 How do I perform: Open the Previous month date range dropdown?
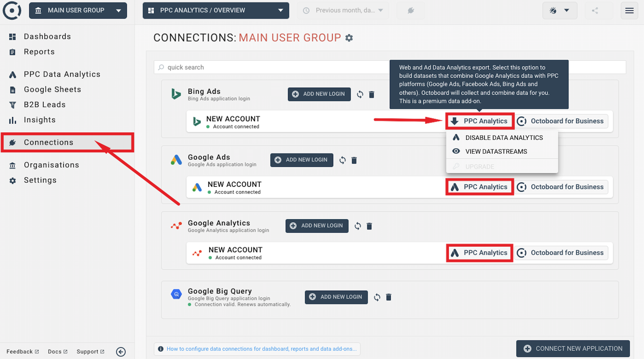click(x=343, y=10)
